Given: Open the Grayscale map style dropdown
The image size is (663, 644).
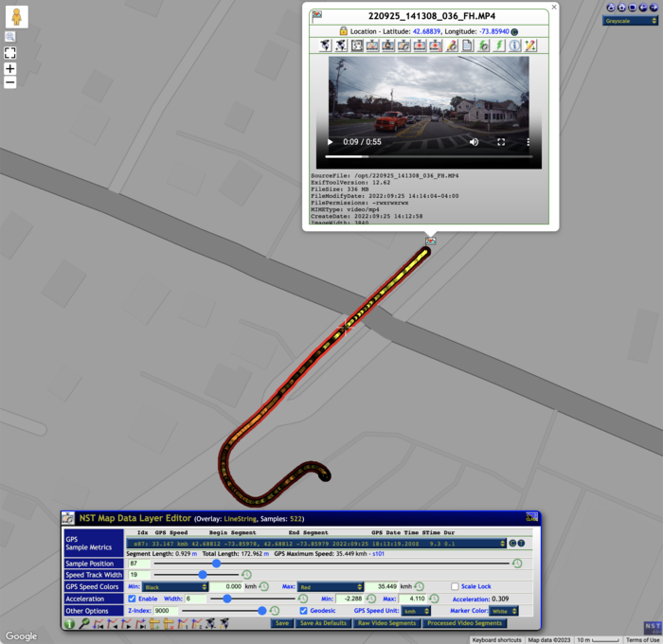Looking at the screenshot, I should (630, 20).
